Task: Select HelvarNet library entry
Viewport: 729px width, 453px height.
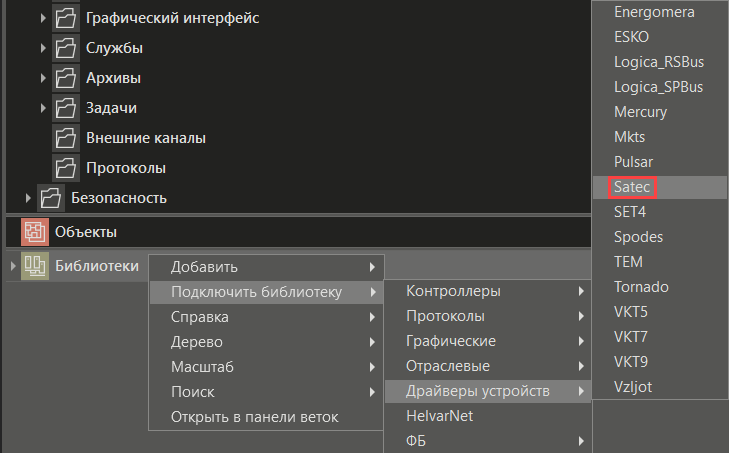Action: coord(440,416)
